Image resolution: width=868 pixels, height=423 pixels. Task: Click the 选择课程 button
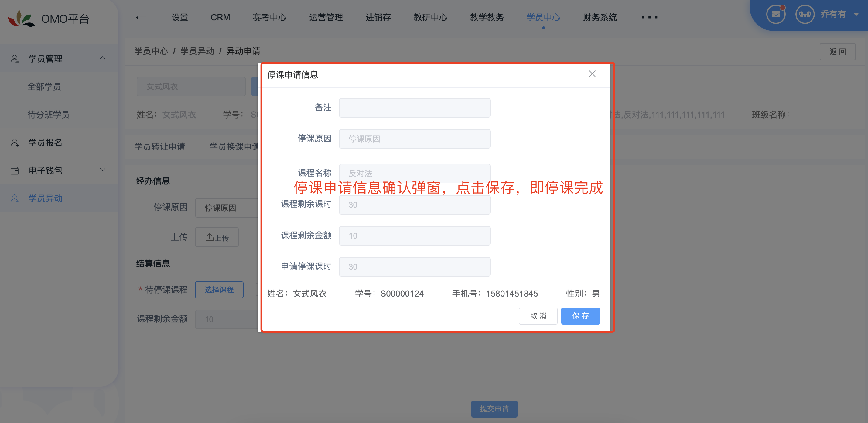pyautogui.click(x=219, y=290)
